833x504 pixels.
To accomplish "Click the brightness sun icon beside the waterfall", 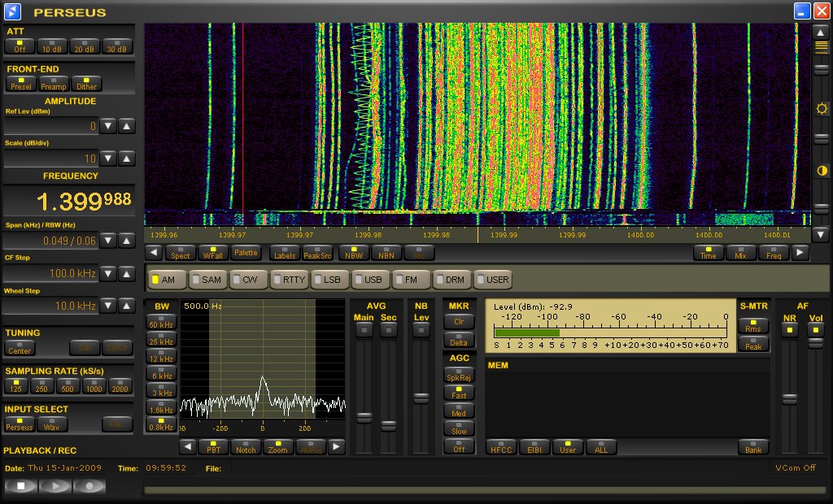I will [x=822, y=109].
